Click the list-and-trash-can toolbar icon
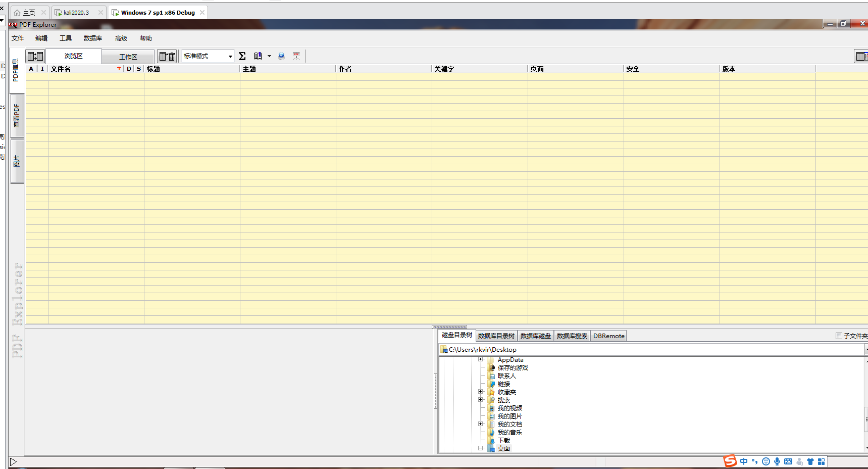 tap(167, 56)
